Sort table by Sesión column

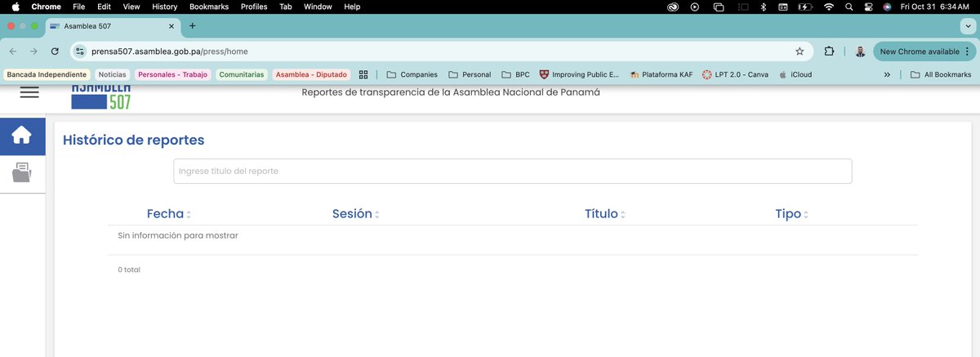point(356,214)
